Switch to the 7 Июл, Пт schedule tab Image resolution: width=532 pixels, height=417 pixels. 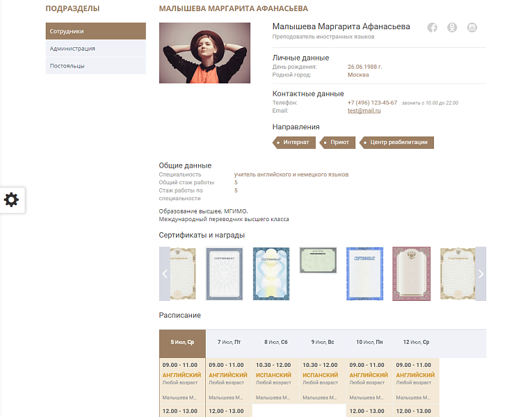click(229, 342)
